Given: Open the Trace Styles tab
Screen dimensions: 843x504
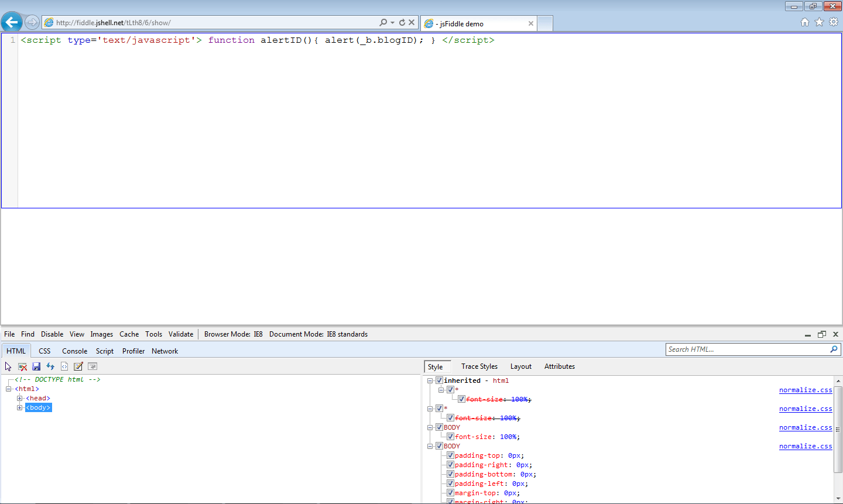Looking at the screenshot, I should pyautogui.click(x=479, y=366).
